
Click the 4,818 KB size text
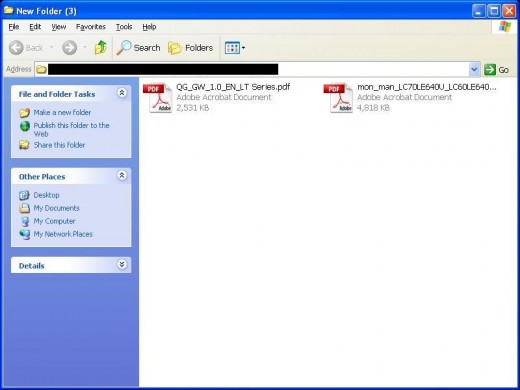tap(373, 108)
